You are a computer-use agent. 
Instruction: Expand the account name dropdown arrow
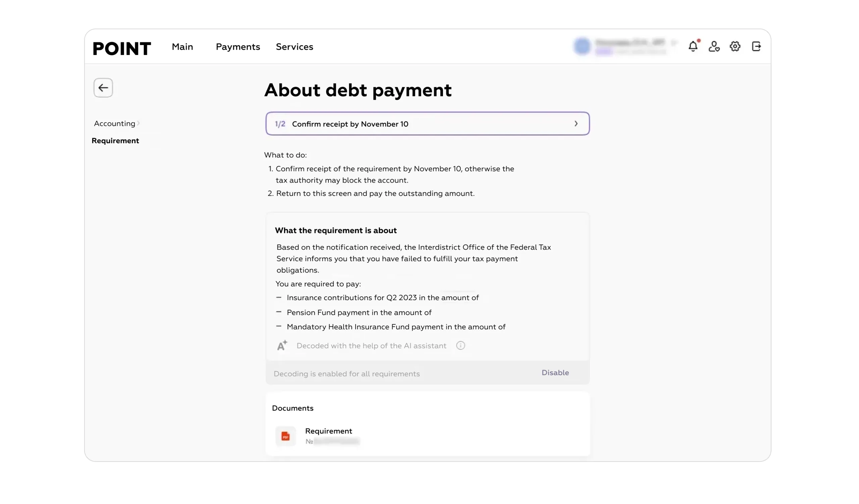pyautogui.click(x=674, y=43)
